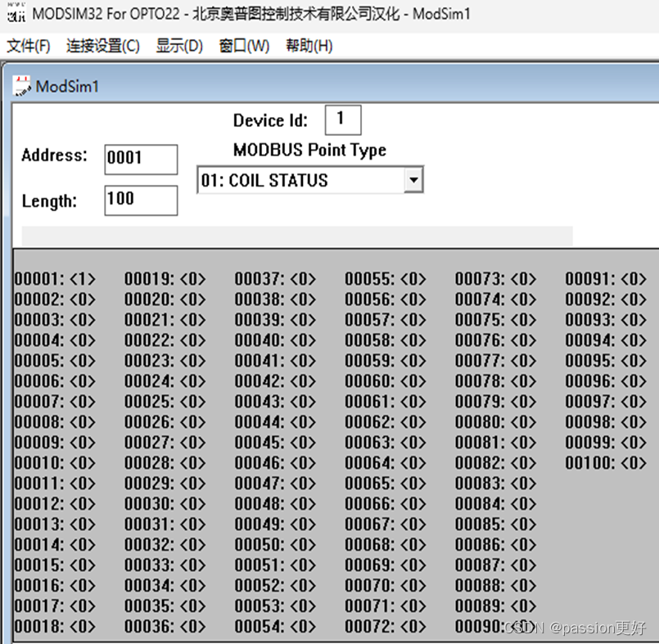Viewport: 659px width, 644px height.
Task: Select coil entry 00081: <0>
Action: coord(495,443)
